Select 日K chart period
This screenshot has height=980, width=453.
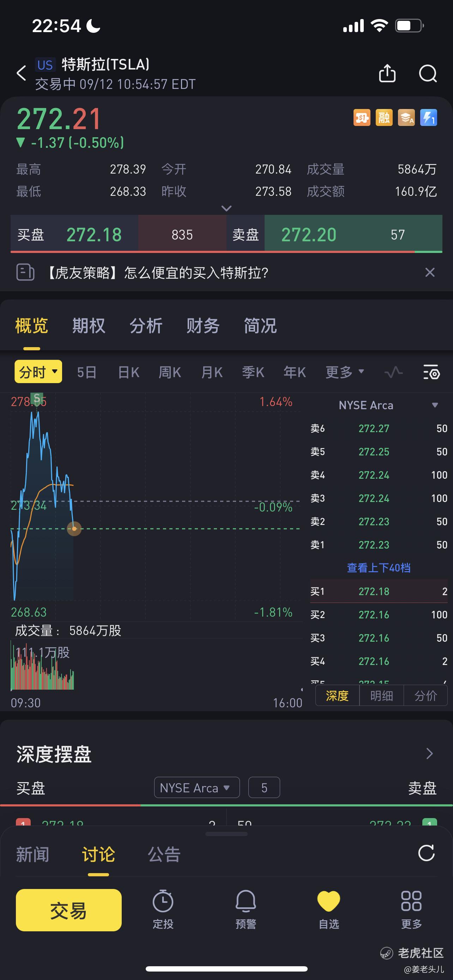click(128, 372)
